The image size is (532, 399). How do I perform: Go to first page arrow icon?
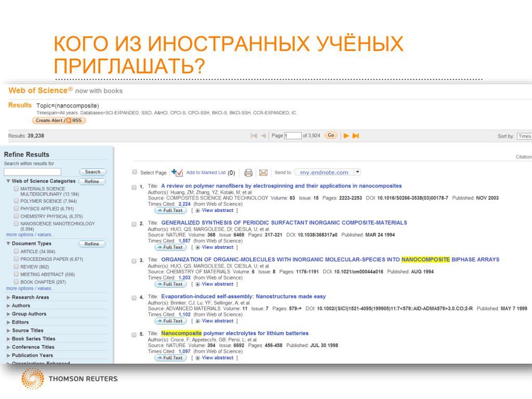[254, 136]
